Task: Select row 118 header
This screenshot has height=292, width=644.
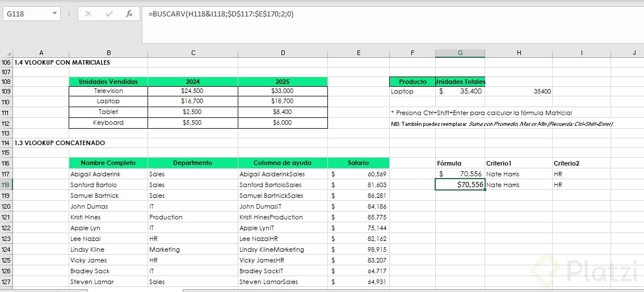Action: (x=6, y=185)
